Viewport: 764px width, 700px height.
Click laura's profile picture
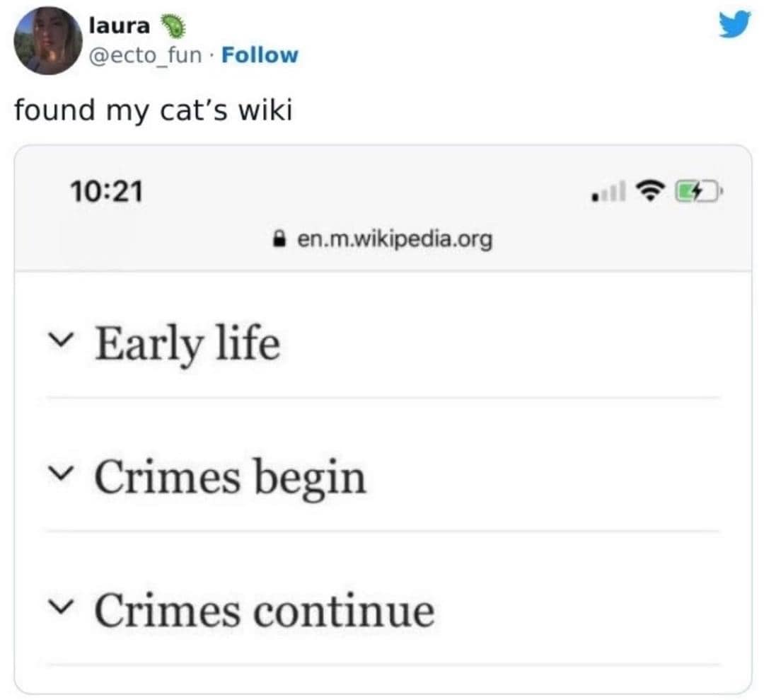coord(47,40)
